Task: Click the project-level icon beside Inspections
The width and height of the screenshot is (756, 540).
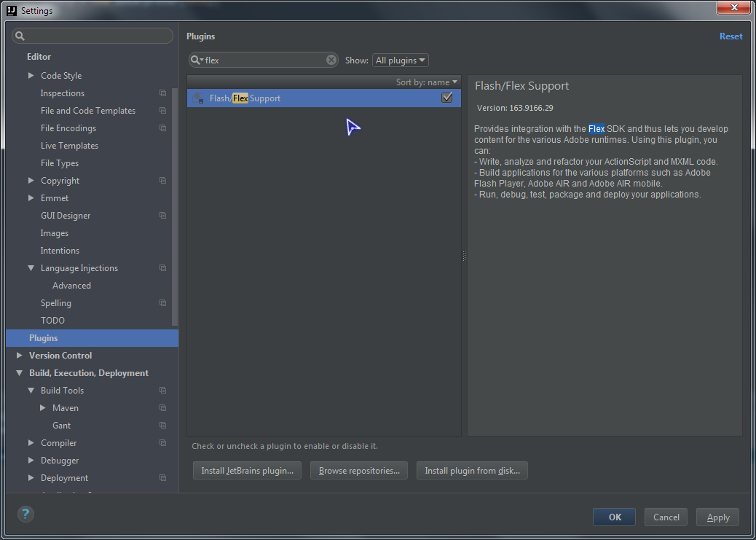Action: pos(163,93)
